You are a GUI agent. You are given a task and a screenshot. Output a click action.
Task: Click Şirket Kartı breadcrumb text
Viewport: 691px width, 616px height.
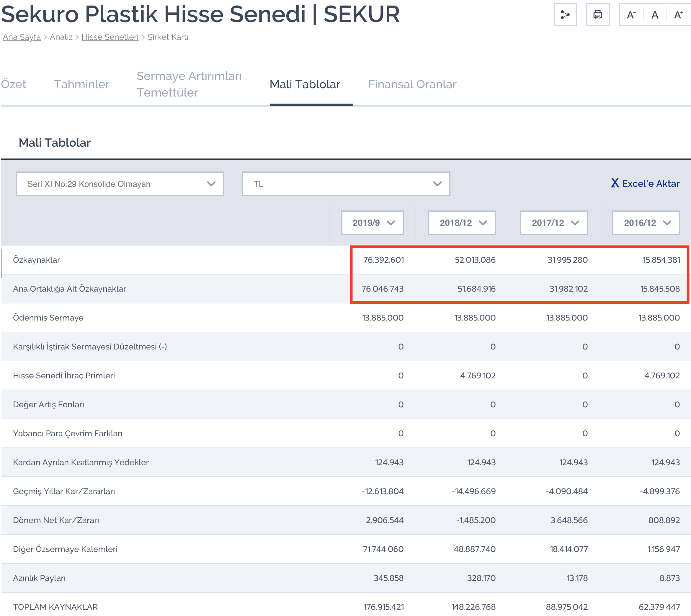168,37
